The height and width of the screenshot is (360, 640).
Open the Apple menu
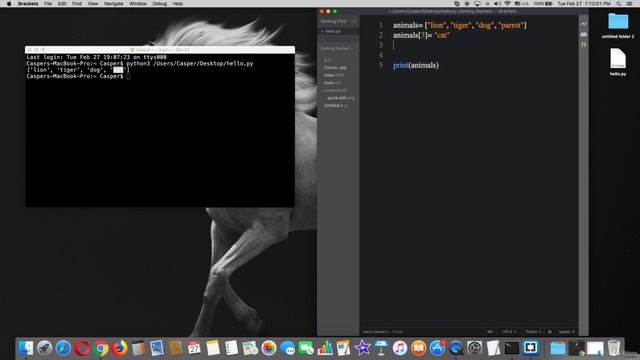tap(9, 4)
